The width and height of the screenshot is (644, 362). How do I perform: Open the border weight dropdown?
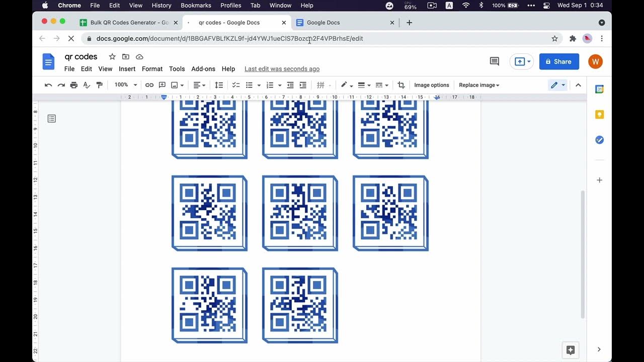coord(364,85)
